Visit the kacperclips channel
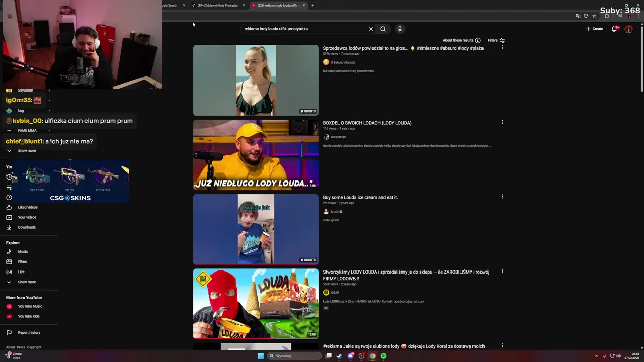The height and width of the screenshot is (362, 644). coord(338,137)
